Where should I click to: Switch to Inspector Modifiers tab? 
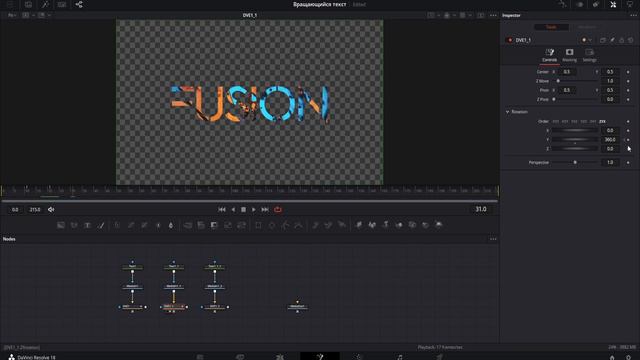tap(587, 27)
